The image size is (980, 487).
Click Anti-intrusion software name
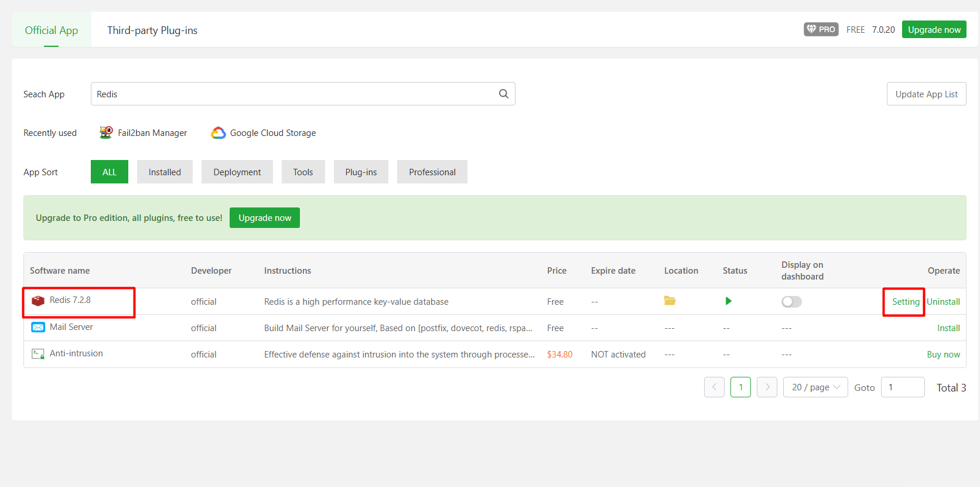click(x=76, y=353)
